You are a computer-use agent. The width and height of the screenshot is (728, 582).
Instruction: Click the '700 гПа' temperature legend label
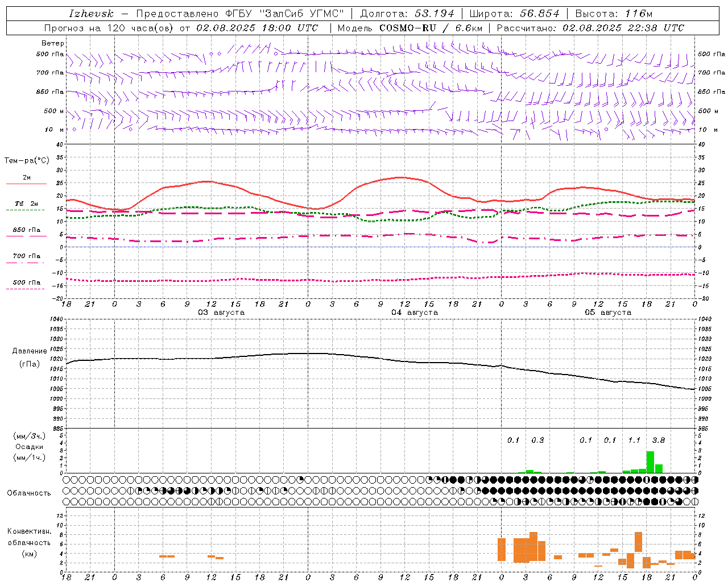[x=27, y=256]
